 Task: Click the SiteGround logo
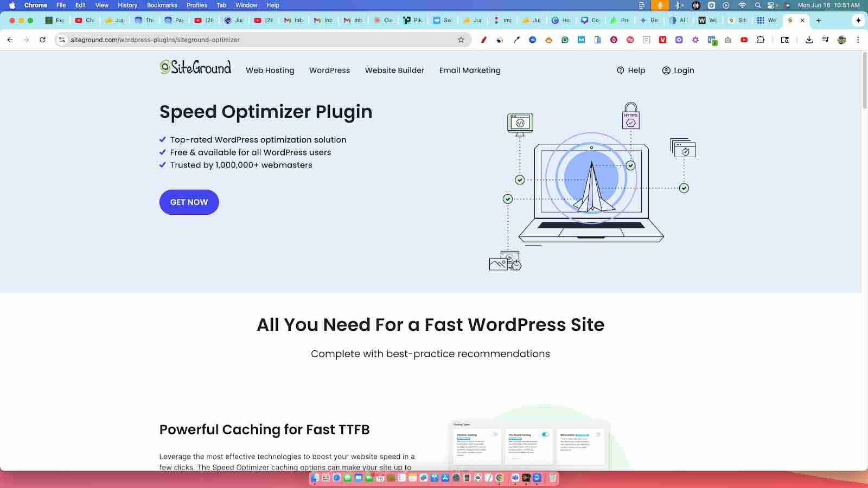pyautogui.click(x=195, y=68)
